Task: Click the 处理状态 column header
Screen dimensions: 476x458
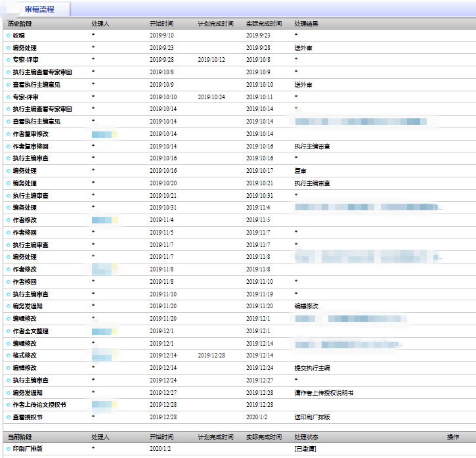Action: click(x=306, y=437)
